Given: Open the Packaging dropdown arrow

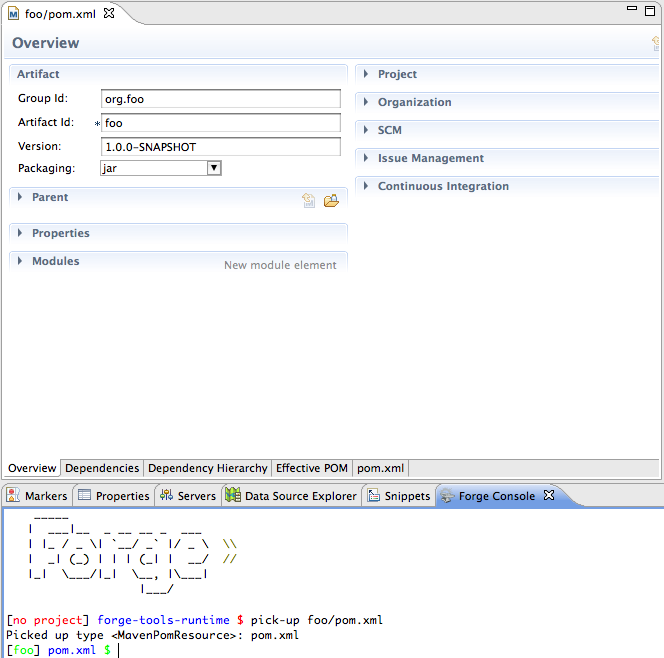Looking at the screenshot, I should (x=214, y=168).
